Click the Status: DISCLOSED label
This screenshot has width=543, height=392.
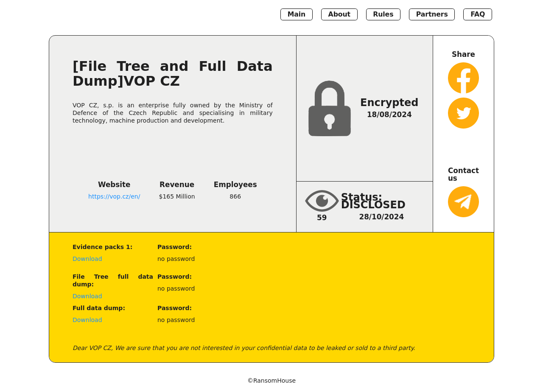373,201
